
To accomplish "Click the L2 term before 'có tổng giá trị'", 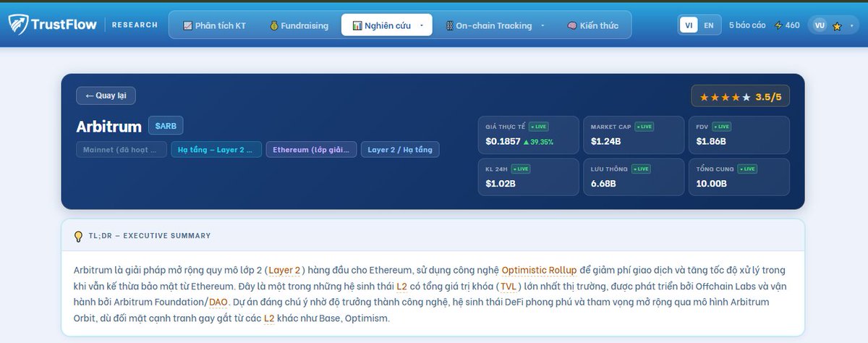I will pos(402,287).
